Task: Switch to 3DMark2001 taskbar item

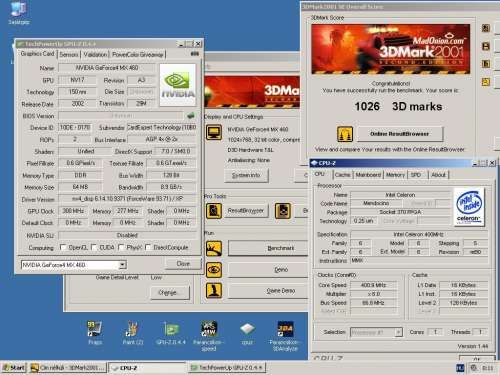Action: click(68, 368)
